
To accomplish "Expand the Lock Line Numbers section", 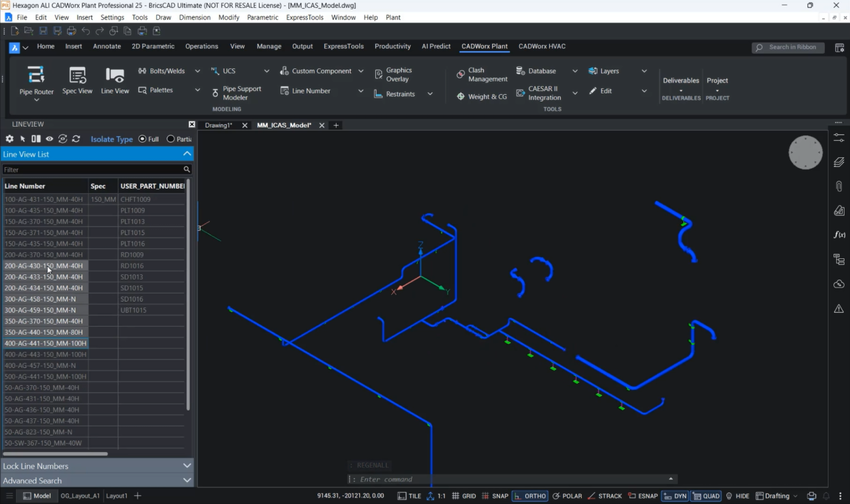I will pyautogui.click(x=187, y=466).
